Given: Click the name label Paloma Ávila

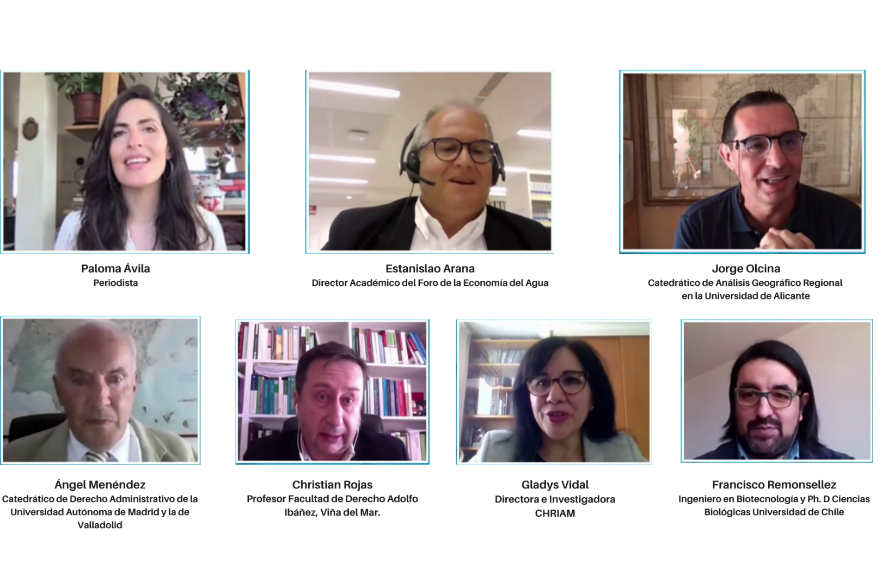Looking at the screenshot, I should (x=115, y=268).
